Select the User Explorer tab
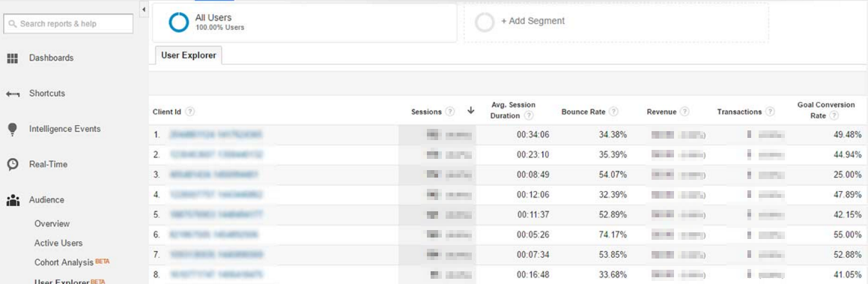The width and height of the screenshot is (868, 284). click(189, 55)
